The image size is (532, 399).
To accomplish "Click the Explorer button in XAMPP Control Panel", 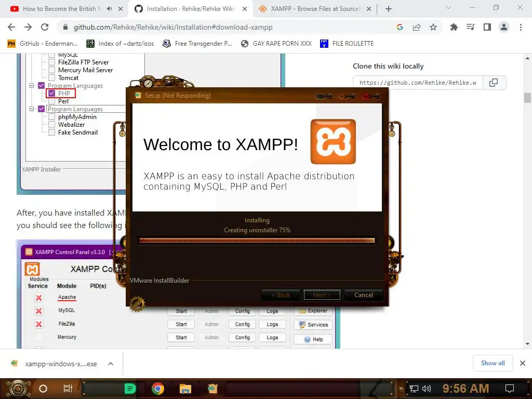I will point(313,311).
